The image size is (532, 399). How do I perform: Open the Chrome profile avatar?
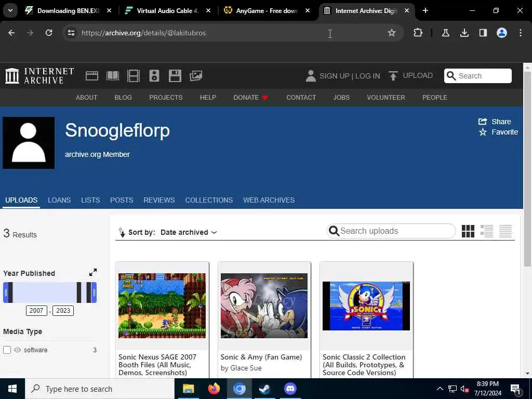[502, 33]
